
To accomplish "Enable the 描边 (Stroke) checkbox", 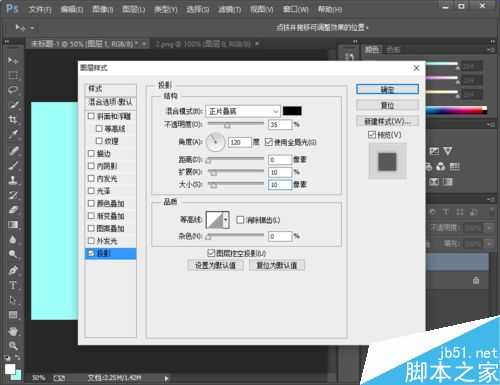I will (x=91, y=153).
